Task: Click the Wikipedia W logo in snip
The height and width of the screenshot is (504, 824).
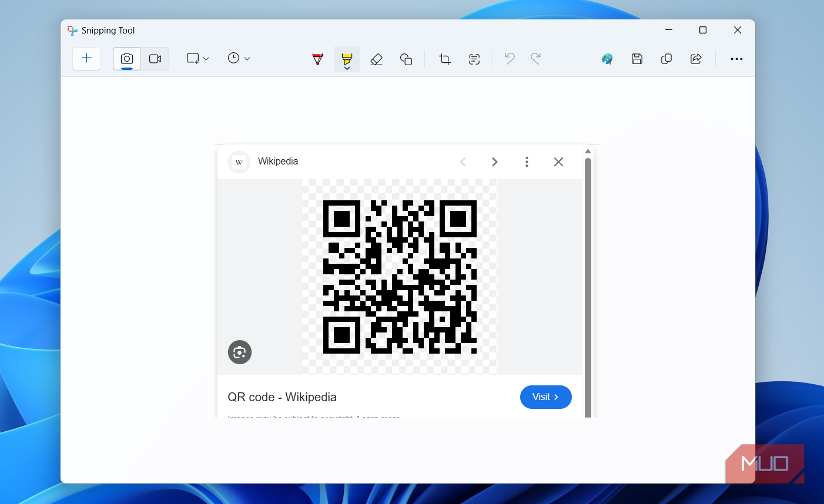Action: [239, 162]
